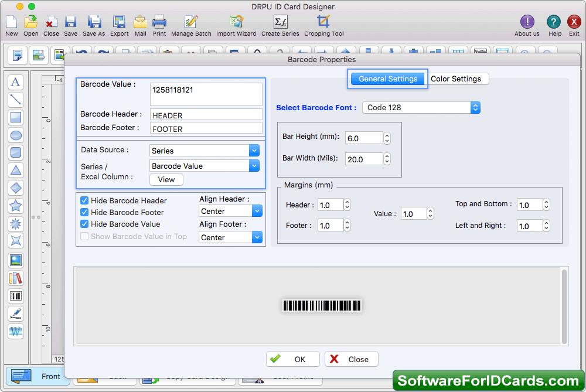This screenshot has width=586, height=392.
Task: Adjust the Bar Width stepper
Action: 387,159
